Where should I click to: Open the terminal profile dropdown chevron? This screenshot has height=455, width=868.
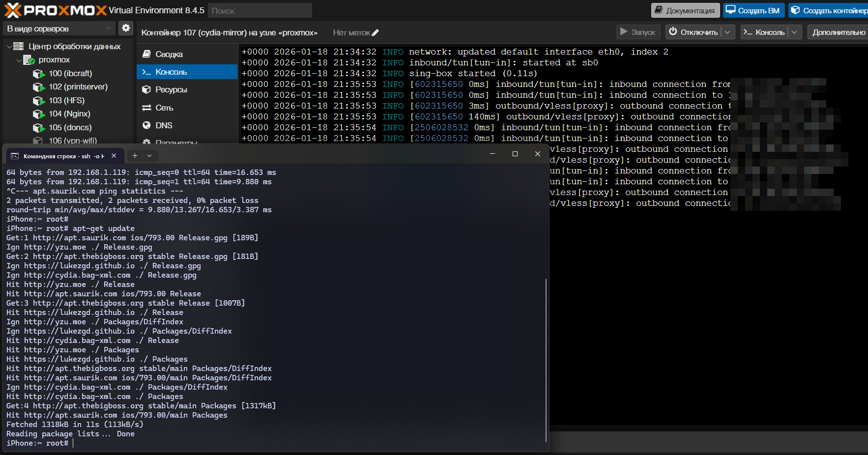click(x=149, y=156)
